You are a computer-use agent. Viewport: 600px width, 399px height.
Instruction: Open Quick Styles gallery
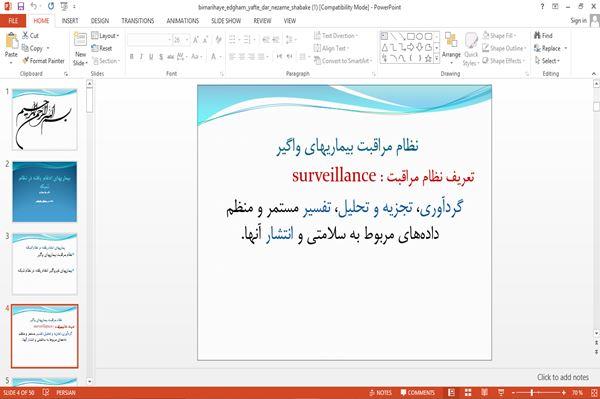click(471, 49)
